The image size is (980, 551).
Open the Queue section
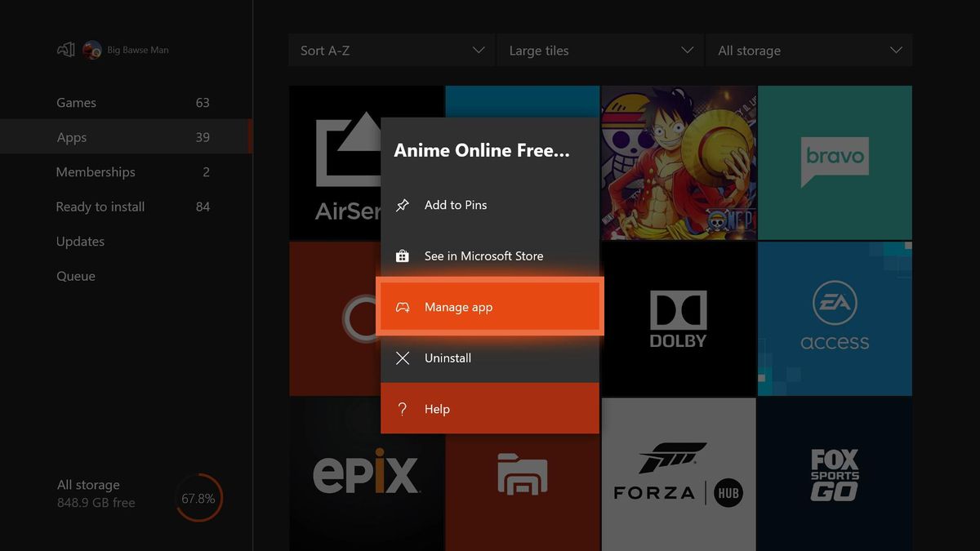[75, 276]
